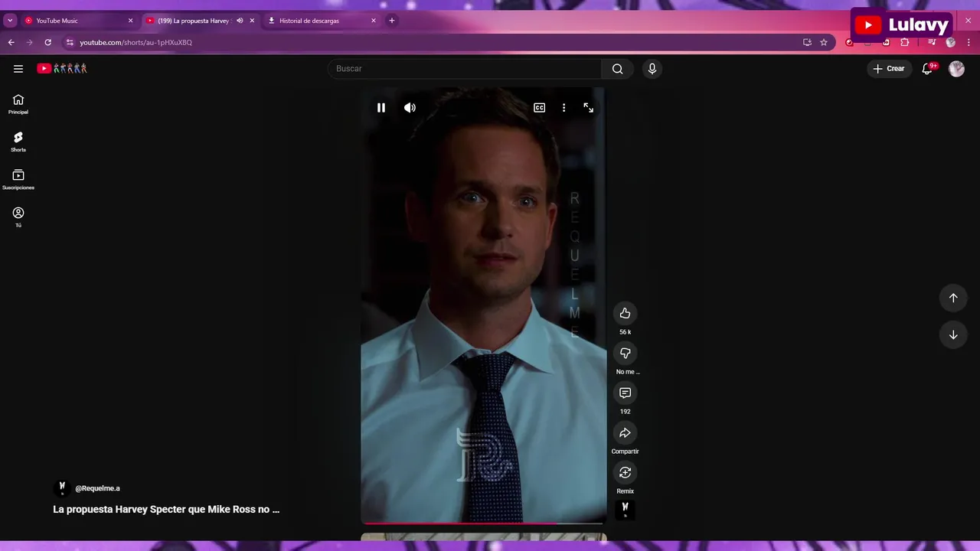
Task: Remix this Short
Action: [x=625, y=472]
